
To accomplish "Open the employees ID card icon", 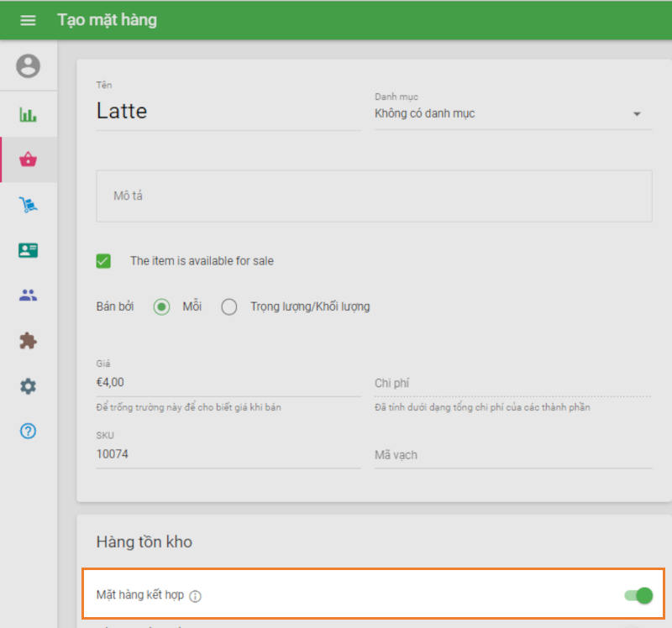I will point(28,250).
